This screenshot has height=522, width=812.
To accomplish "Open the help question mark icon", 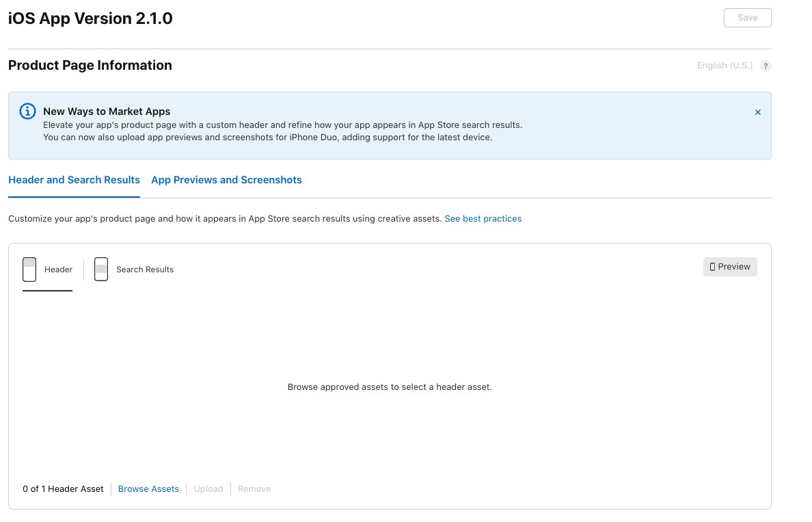I will (766, 66).
